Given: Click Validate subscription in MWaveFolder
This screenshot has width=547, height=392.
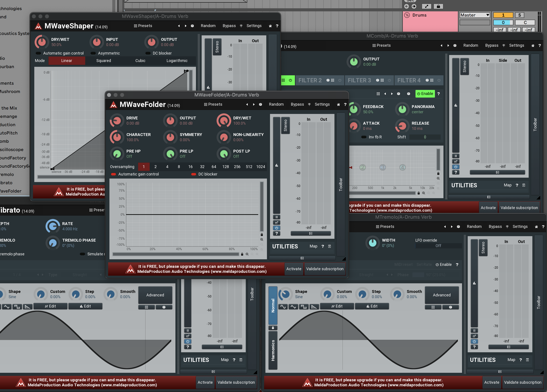Looking at the screenshot, I should pos(325,269).
